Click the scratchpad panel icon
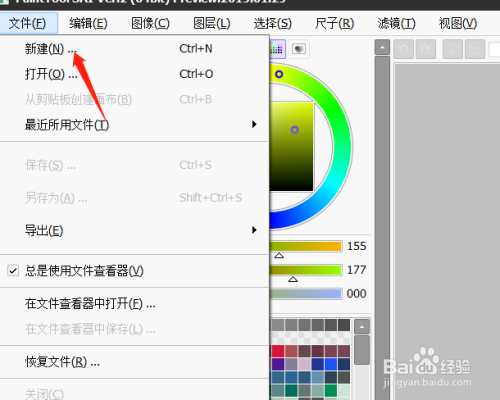The width and height of the screenshot is (500, 400). 299,49
